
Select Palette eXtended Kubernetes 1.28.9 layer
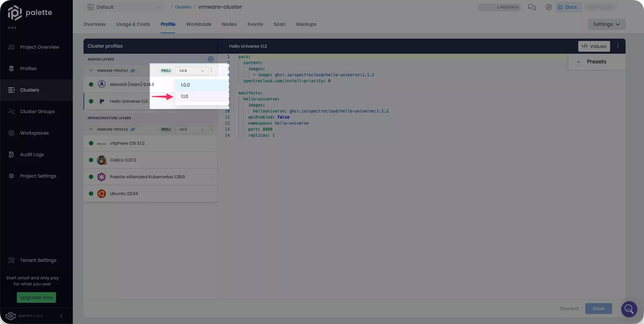pyautogui.click(x=150, y=177)
